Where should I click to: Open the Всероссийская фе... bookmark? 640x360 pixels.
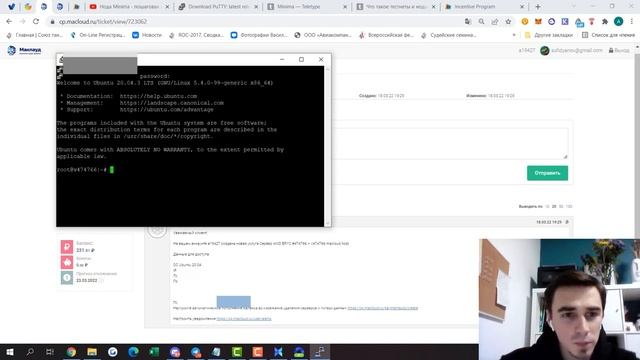pyautogui.click(x=387, y=35)
